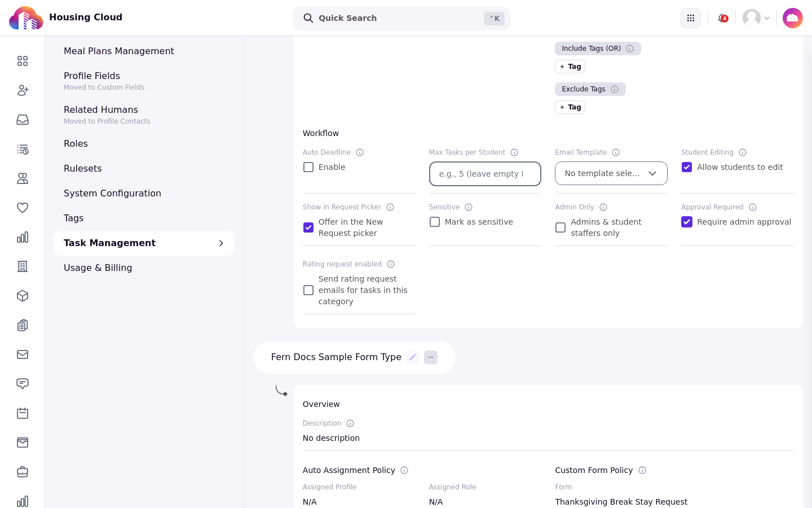Check the Mark as sensitive box
812x508 pixels.
pos(435,222)
